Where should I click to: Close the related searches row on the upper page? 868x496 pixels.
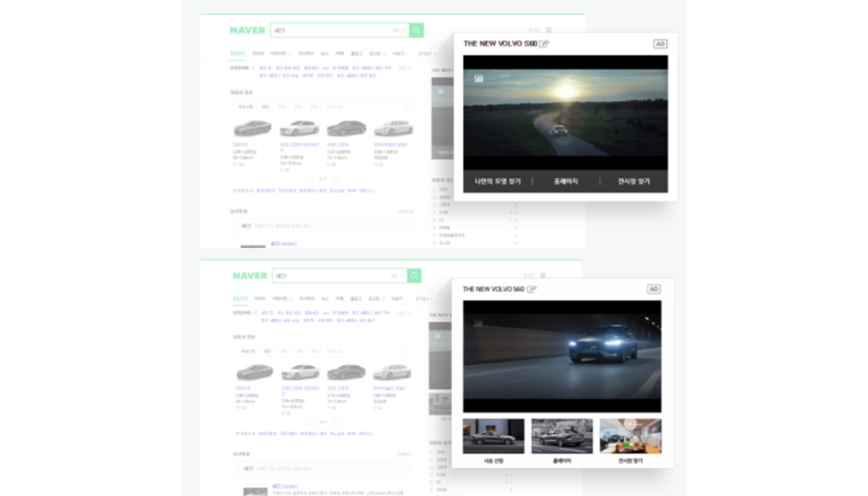[410, 68]
